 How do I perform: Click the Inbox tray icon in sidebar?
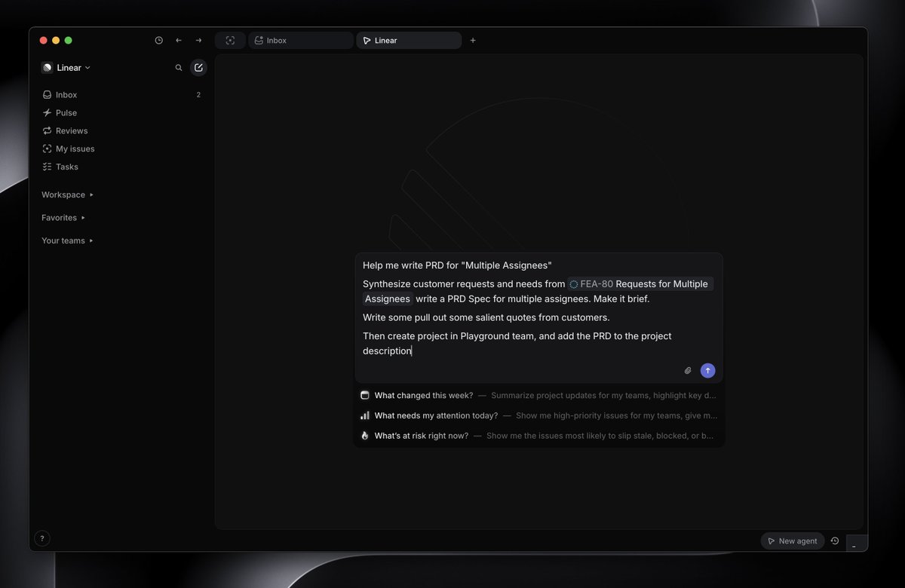tap(48, 95)
